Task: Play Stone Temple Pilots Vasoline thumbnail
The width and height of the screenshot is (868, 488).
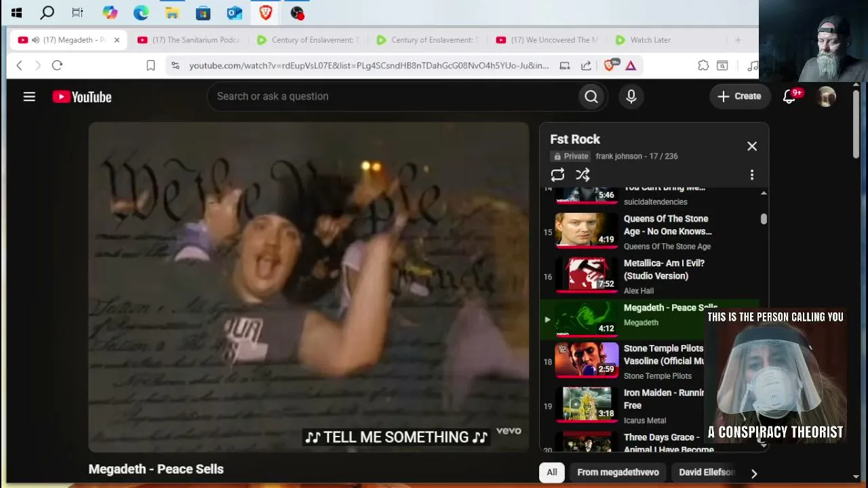Action: tap(587, 361)
